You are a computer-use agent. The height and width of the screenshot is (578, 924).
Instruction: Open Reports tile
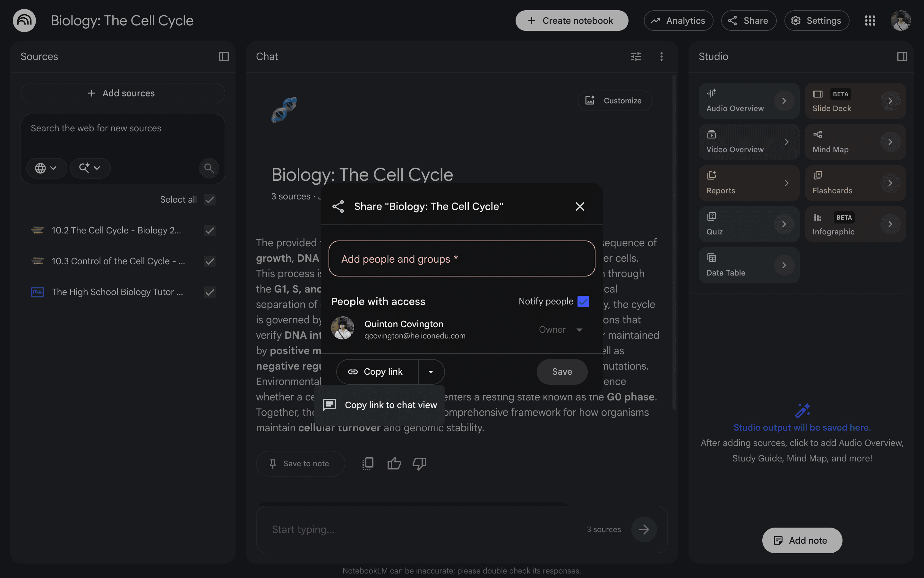(749, 183)
